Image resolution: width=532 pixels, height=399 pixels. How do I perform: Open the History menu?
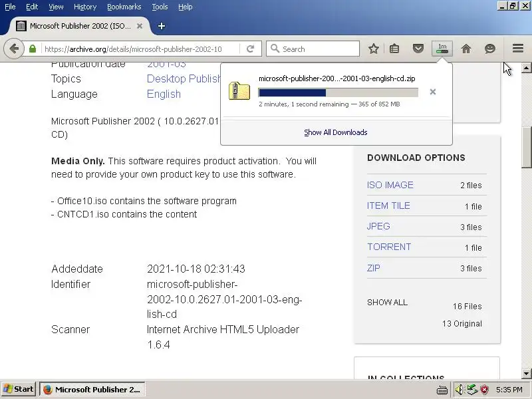pos(85,7)
